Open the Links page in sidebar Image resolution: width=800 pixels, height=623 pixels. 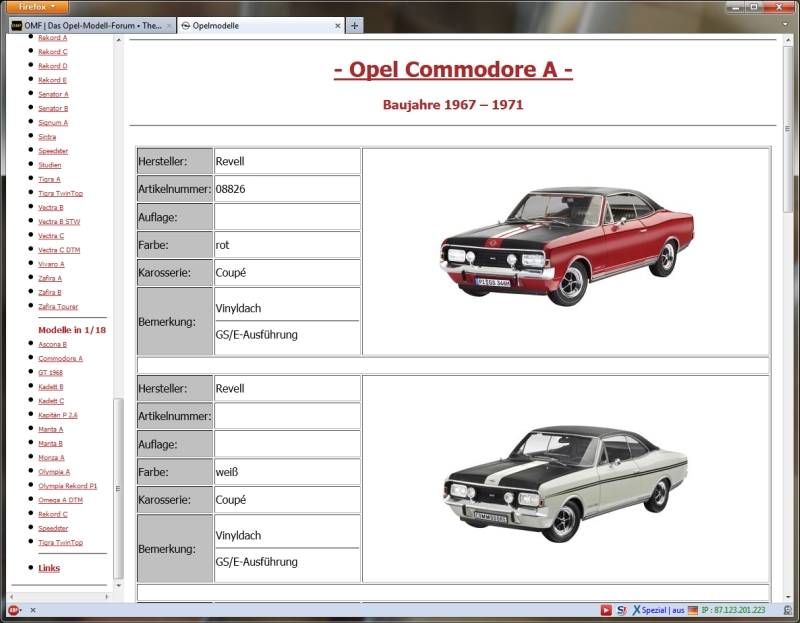49,568
